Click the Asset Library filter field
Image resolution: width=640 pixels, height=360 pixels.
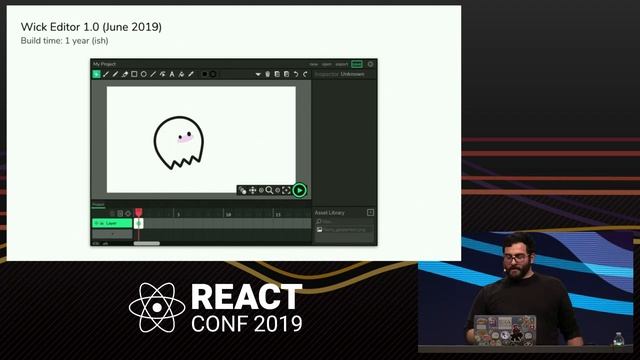344,221
